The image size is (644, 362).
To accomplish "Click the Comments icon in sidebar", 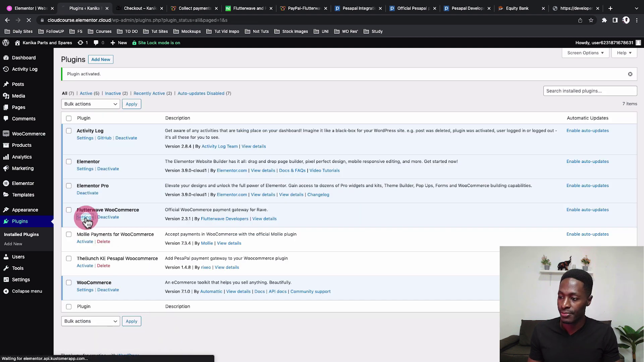I will pyautogui.click(x=6, y=119).
